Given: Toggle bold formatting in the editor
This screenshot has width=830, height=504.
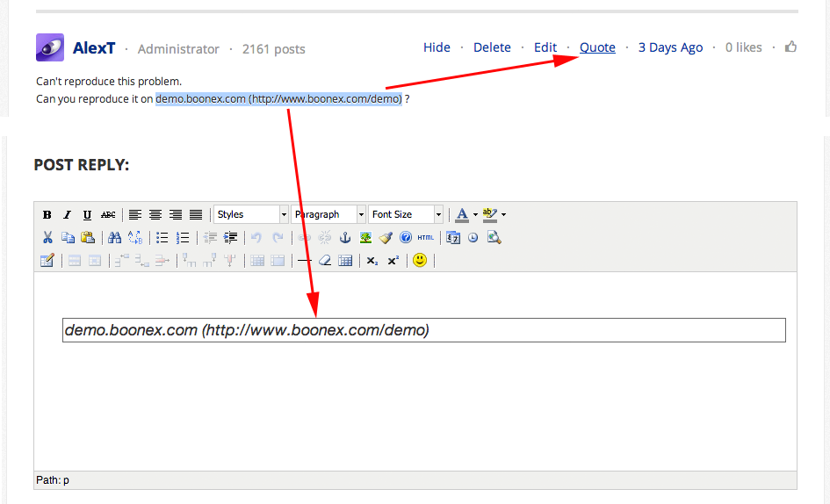Looking at the screenshot, I should [x=47, y=215].
